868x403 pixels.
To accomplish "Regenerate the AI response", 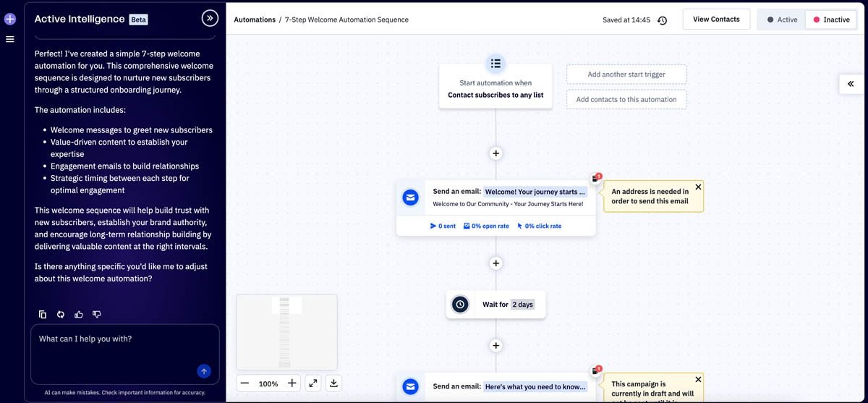I will (x=61, y=314).
